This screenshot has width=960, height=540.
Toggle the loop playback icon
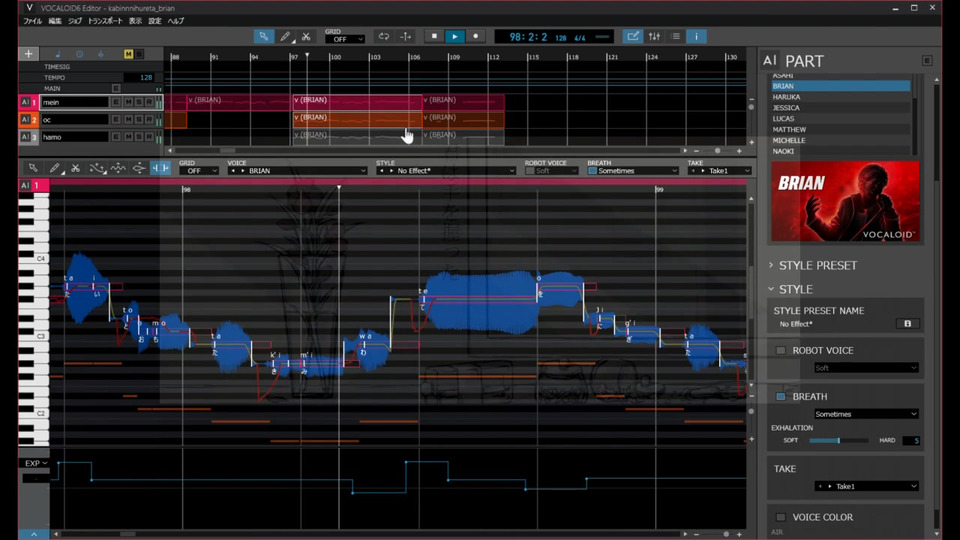tap(383, 37)
